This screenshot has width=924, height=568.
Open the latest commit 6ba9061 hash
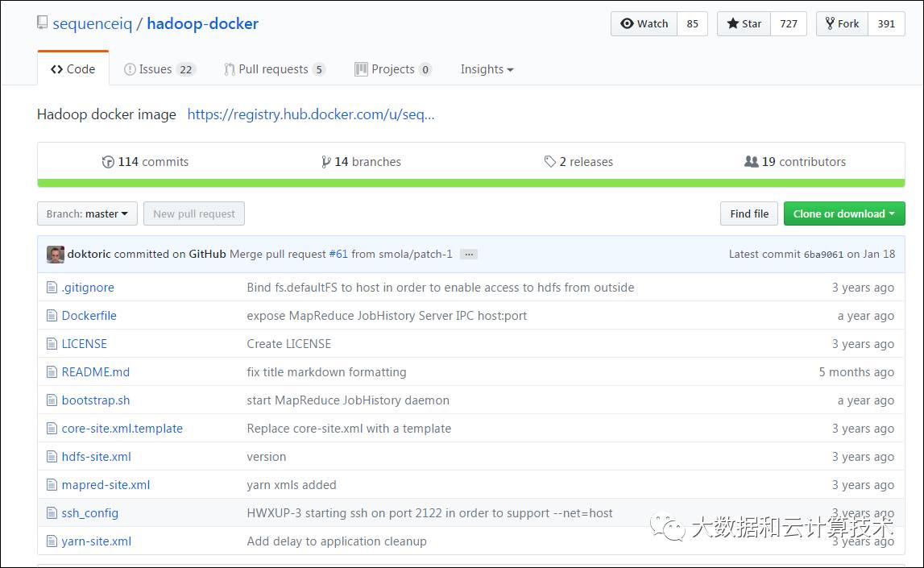824,255
